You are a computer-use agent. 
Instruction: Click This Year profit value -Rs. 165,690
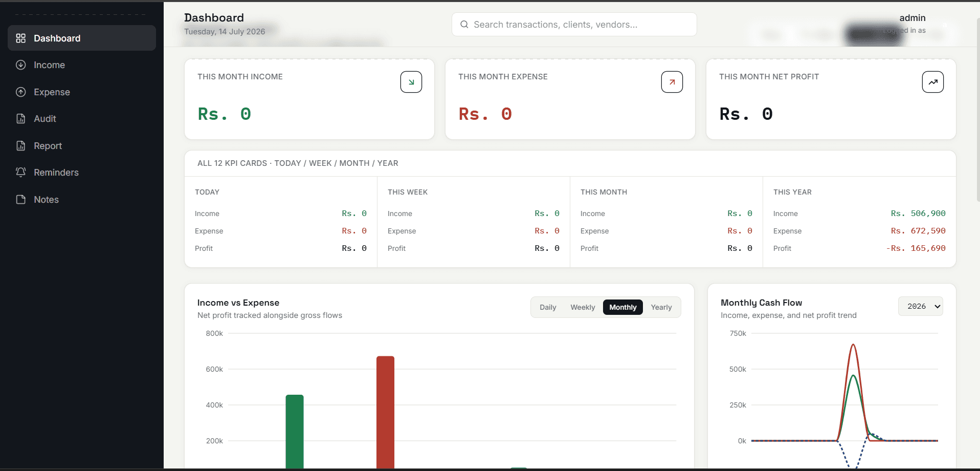[916, 248]
